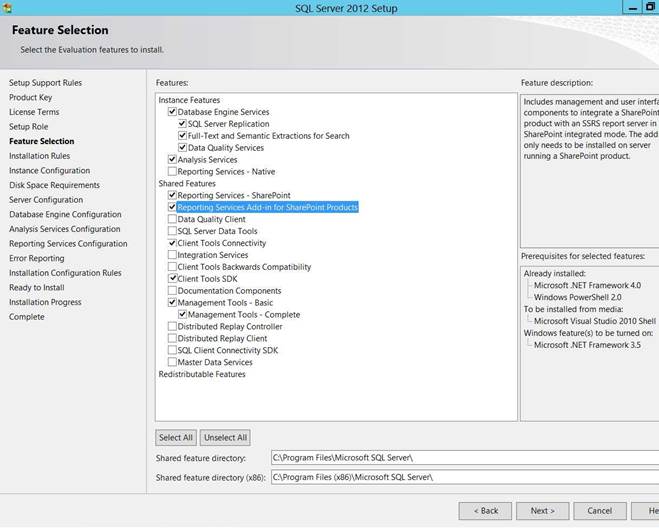This screenshot has width=659, height=528.
Task: Cancel the setup wizard
Action: (x=600, y=511)
